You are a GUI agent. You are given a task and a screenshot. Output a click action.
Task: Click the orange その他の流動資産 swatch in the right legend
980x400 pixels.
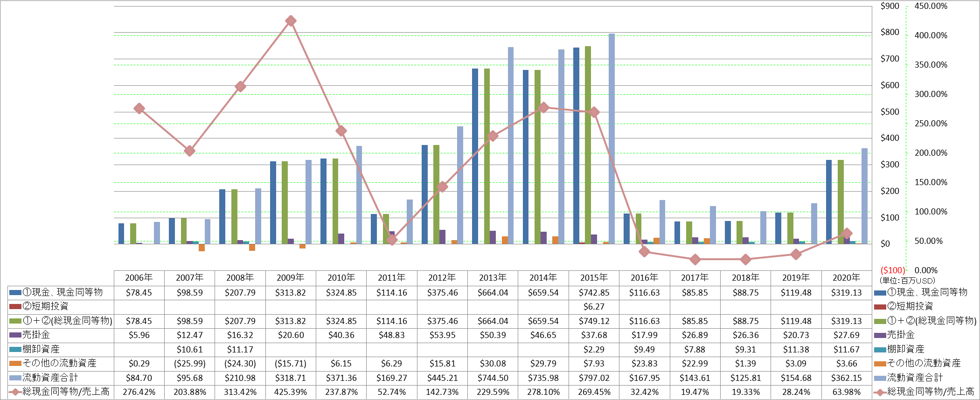880,364
